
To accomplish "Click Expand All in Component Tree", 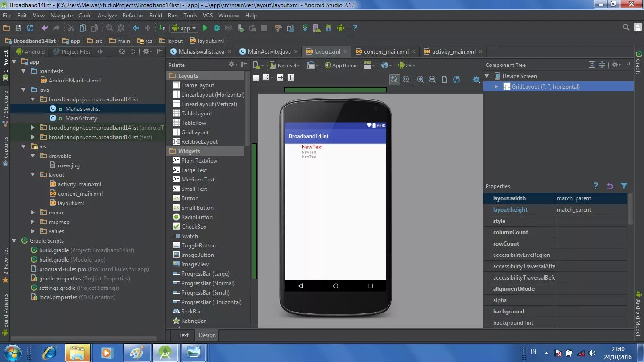I will 592,65.
